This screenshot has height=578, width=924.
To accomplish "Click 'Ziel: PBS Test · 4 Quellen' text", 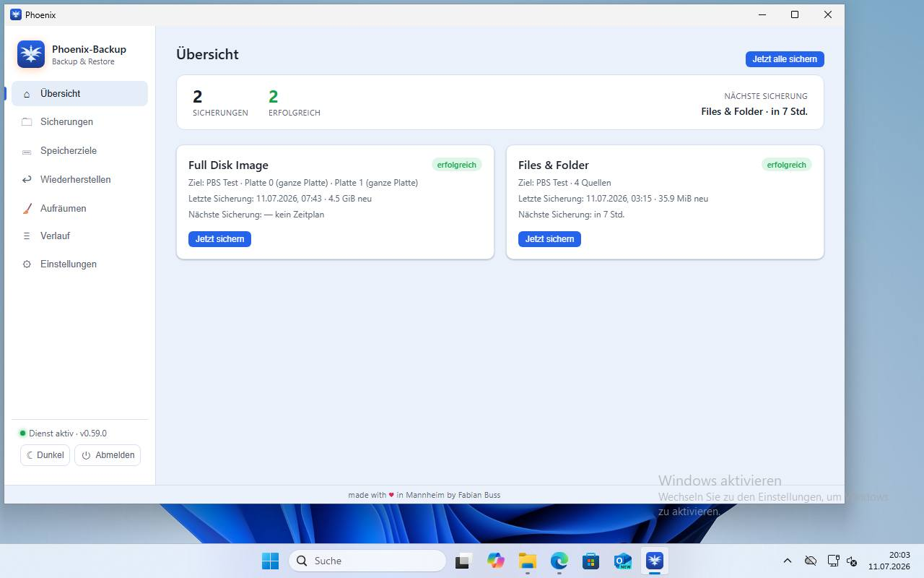I will point(565,183).
